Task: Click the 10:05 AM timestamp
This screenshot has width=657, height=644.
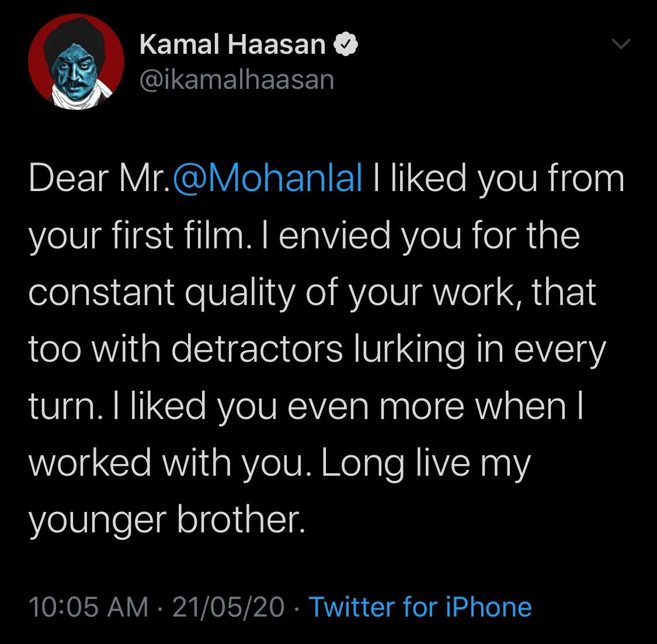Action: point(91,608)
